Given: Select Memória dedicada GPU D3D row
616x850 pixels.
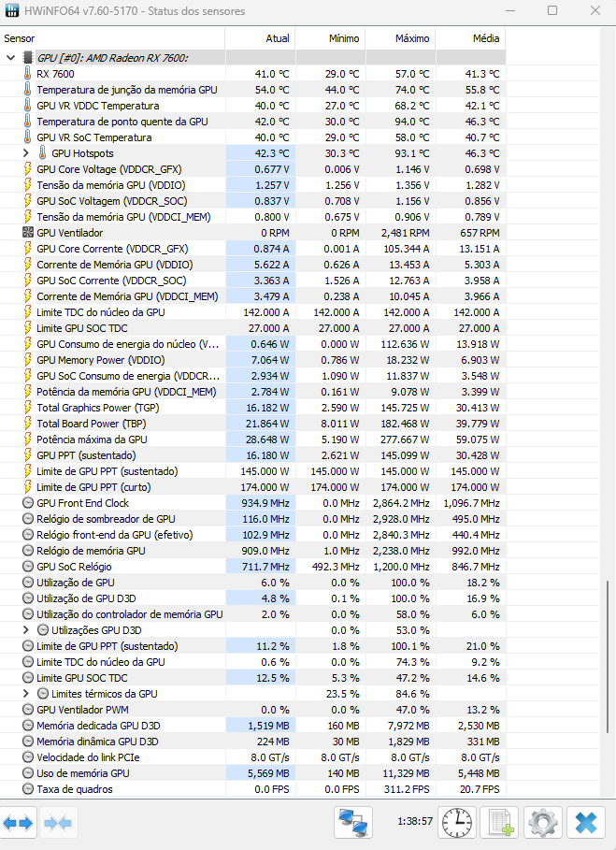Looking at the screenshot, I should [252, 726].
